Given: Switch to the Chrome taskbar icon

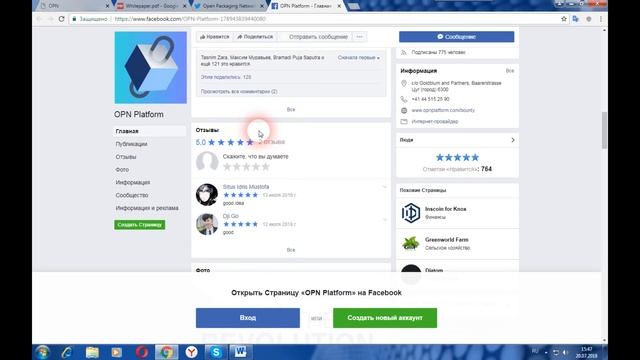Looking at the screenshot, I should coord(166,352).
